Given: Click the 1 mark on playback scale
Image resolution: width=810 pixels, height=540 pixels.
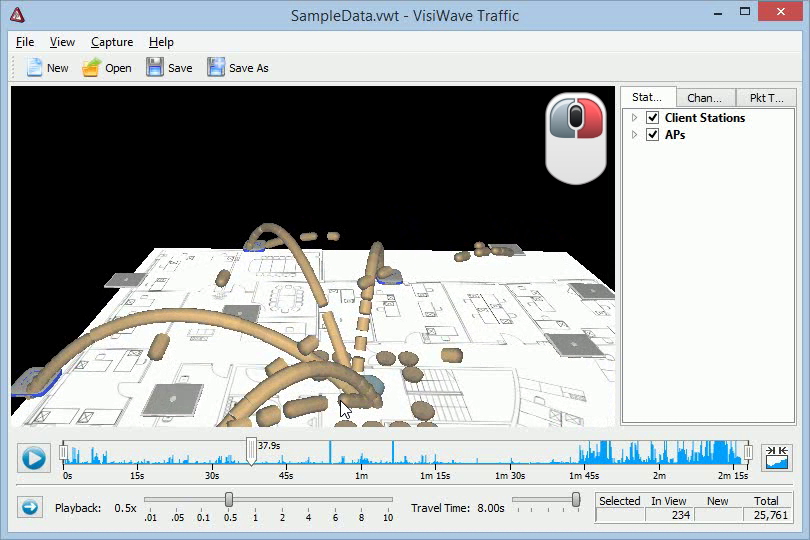Looking at the screenshot, I should 255,517.
